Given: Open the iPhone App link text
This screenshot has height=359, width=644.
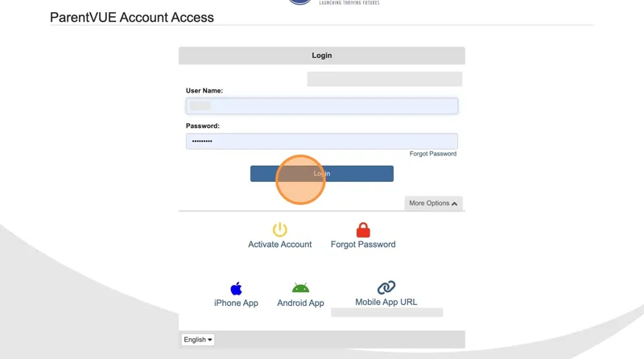Looking at the screenshot, I should click(236, 303).
